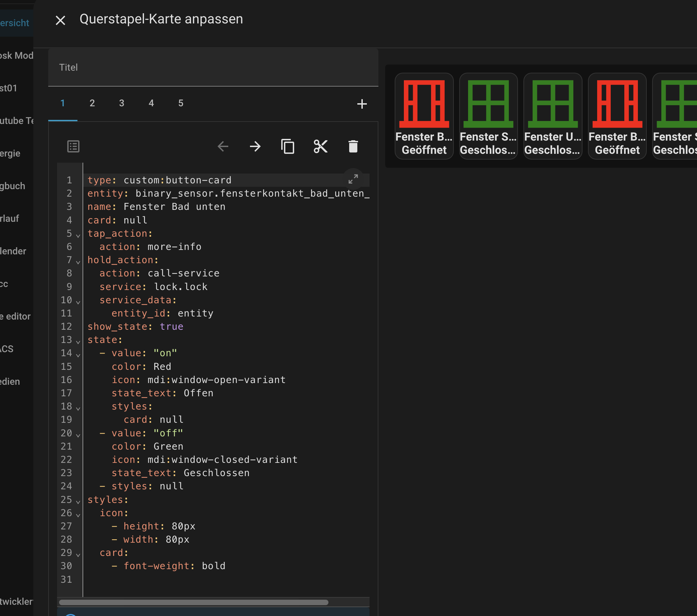Expand code editor to fullscreen
This screenshot has width=697, height=616.
(x=353, y=179)
